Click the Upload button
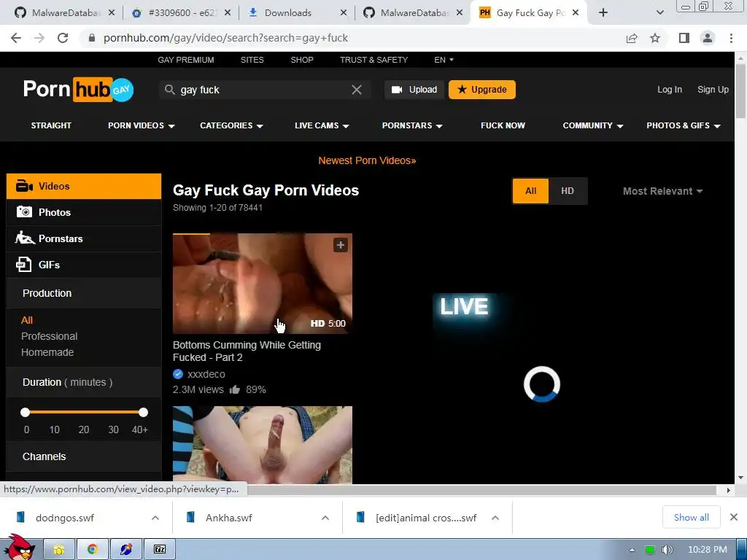This screenshot has width=747, height=560. point(414,90)
